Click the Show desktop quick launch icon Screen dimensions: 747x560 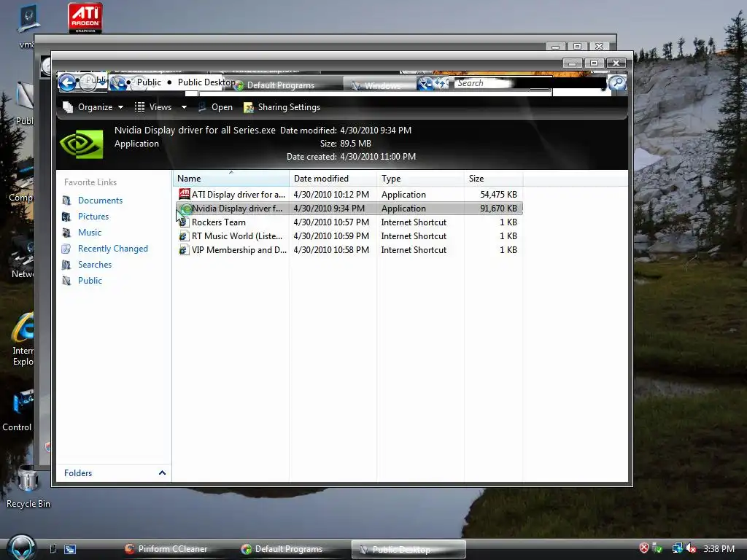tap(53, 549)
